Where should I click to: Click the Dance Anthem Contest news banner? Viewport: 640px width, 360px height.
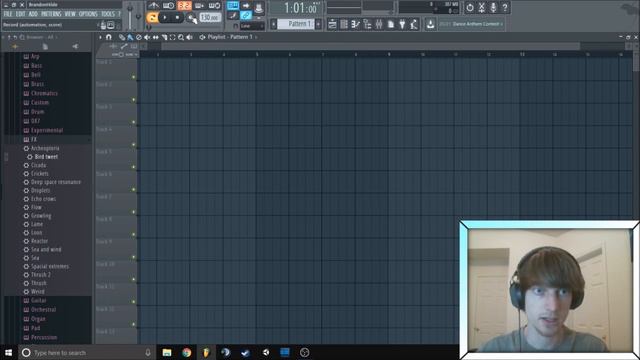[x=471, y=24]
